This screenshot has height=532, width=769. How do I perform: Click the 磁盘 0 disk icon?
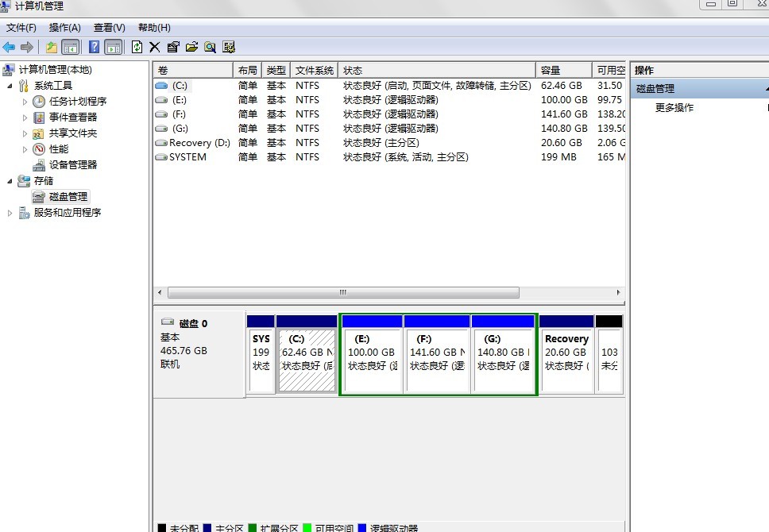(x=168, y=322)
